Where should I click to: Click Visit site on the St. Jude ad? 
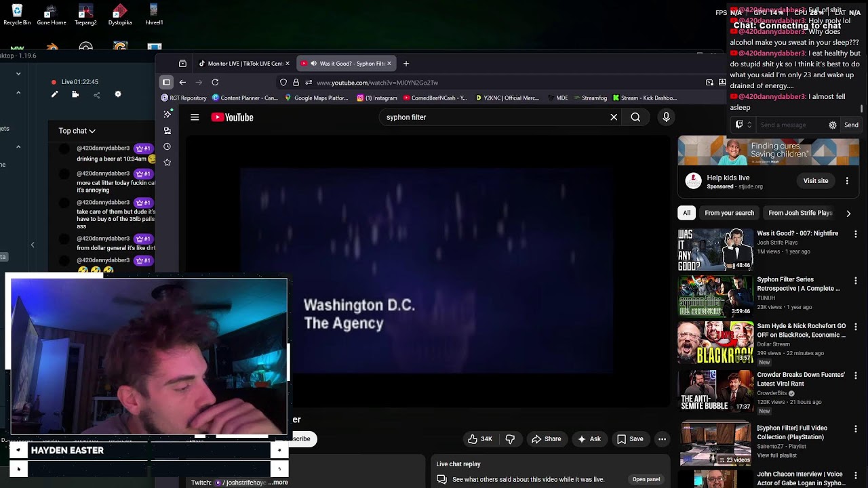(x=816, y=181)
